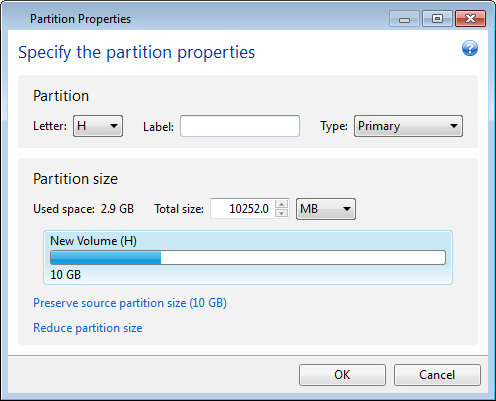Click Preserve source partition size link
496x401 pixels.
coord(130,303)
